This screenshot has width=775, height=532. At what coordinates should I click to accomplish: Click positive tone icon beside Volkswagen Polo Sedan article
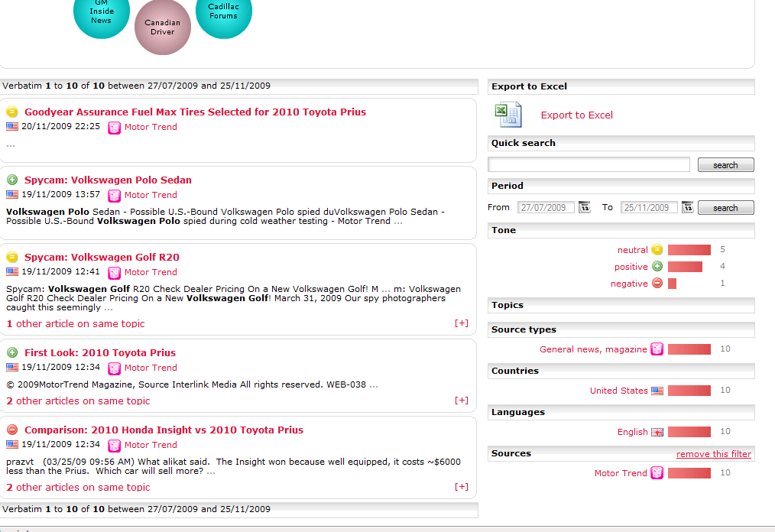click(x=12, y=180)
